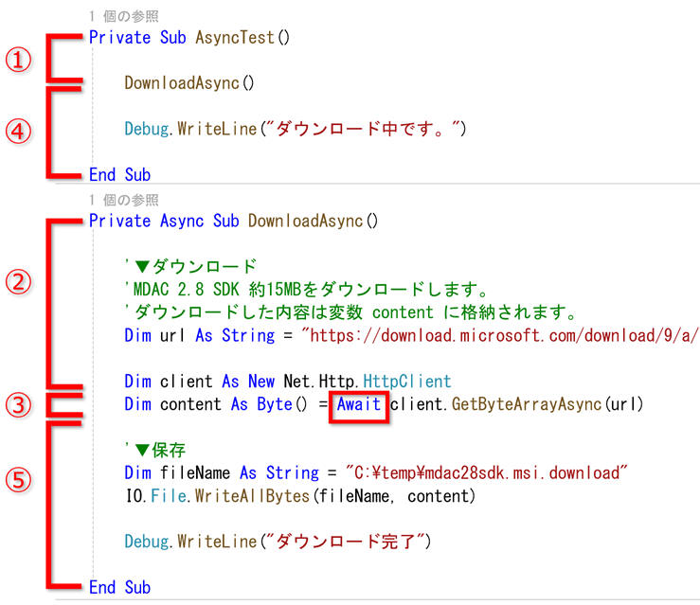
Task: Click the url variable in Dim url As String
Action: 171,335
